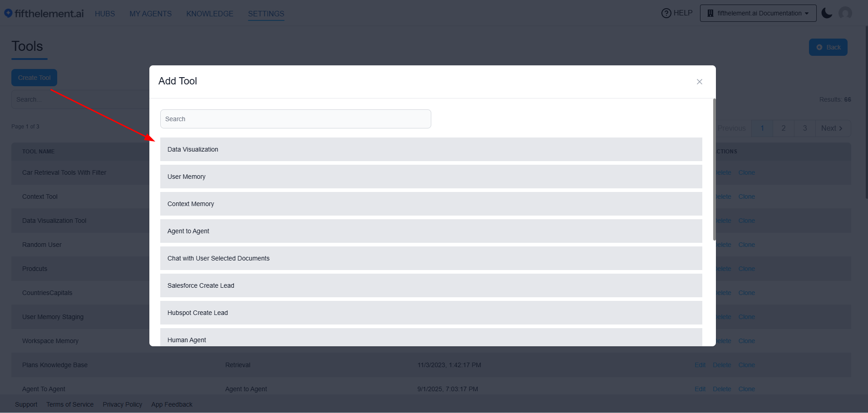Open Terms of Service link
868x413 pixels.
click(x=70, y=404)
